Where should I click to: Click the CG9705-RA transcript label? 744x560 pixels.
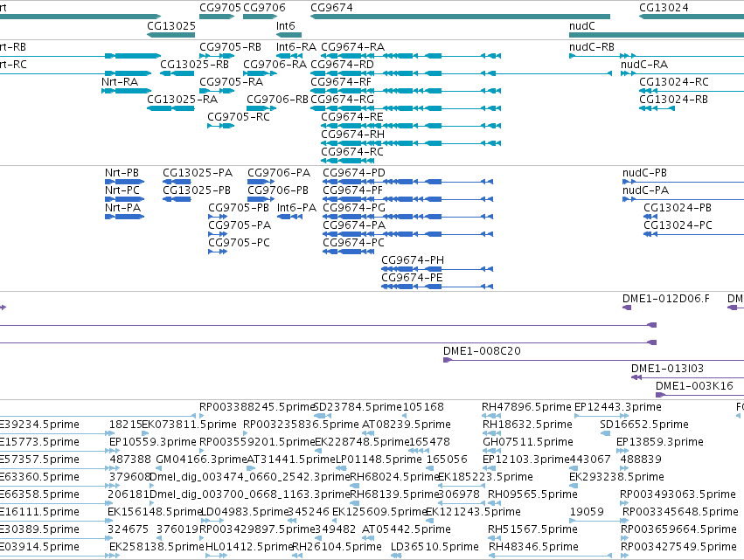tap(231, 82)
